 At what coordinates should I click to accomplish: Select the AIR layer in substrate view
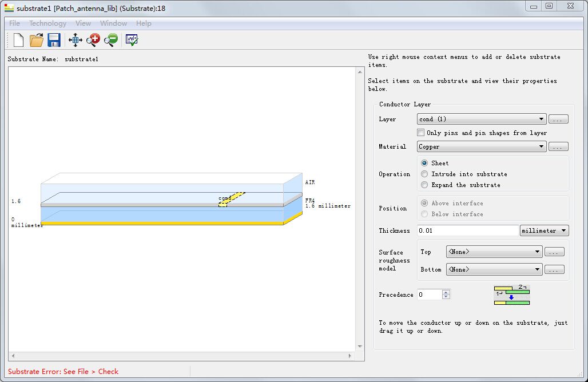click(x=161, y=193)
